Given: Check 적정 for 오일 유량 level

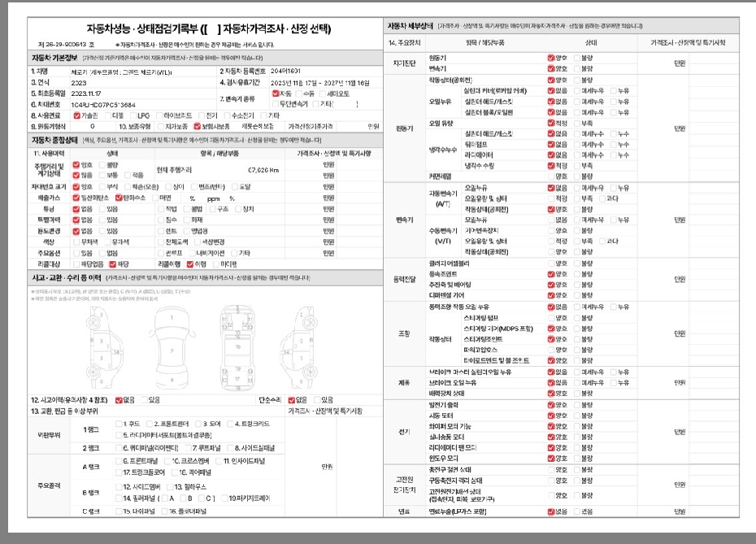Looking at the screenshot, I should coord(550,124).
